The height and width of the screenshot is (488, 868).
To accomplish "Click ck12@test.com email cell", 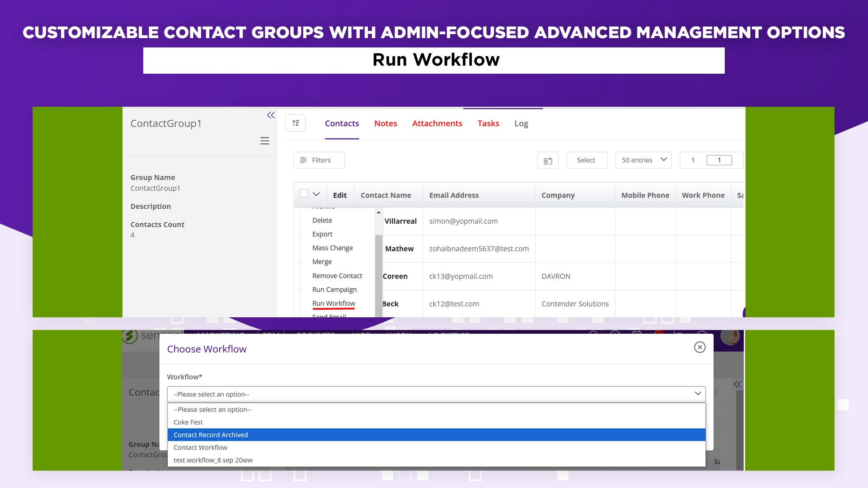I will [454, 304].
